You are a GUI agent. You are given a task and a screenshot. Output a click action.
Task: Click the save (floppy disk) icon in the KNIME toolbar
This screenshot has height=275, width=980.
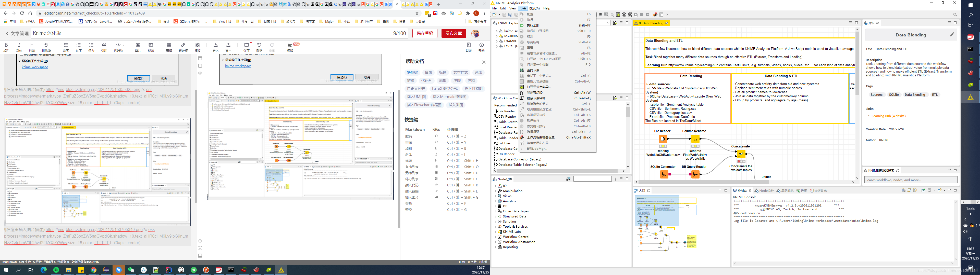(x=505, y=15)
